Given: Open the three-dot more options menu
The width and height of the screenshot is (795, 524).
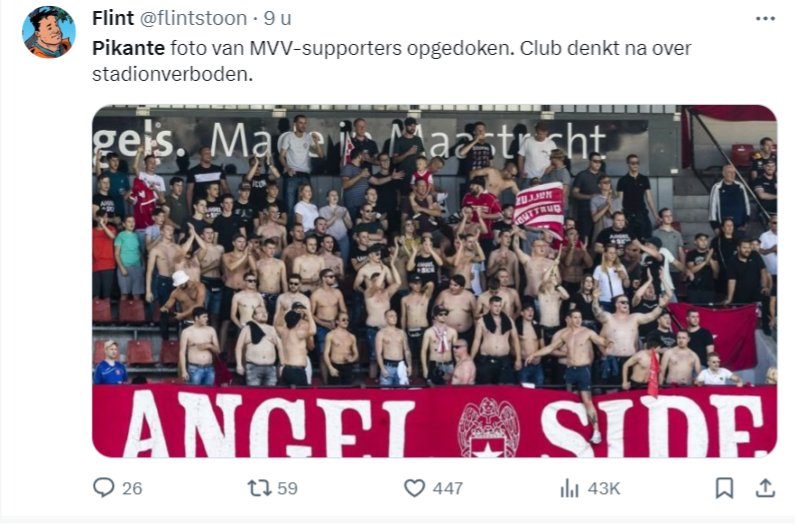Looking at the screenshot, I should click(x=765, y=19).
